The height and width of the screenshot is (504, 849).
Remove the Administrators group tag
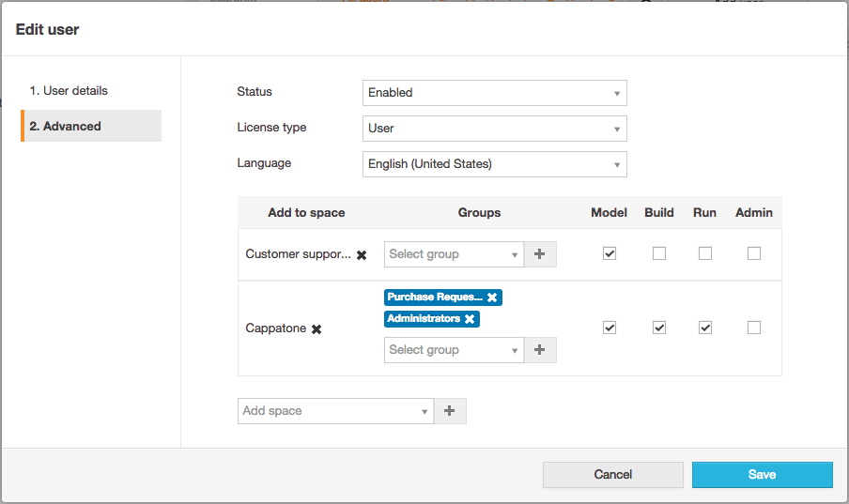(470, 319)
